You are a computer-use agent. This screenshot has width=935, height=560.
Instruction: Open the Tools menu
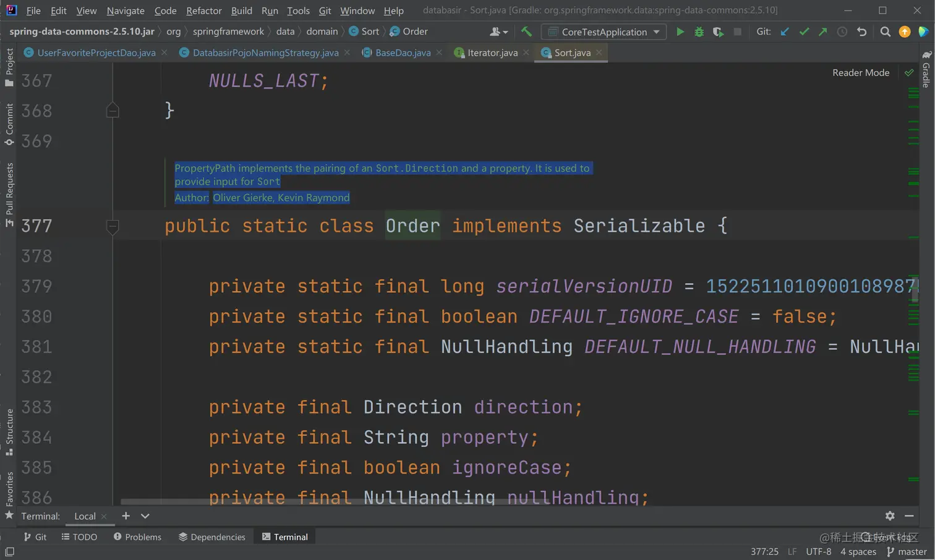(298, 11)
